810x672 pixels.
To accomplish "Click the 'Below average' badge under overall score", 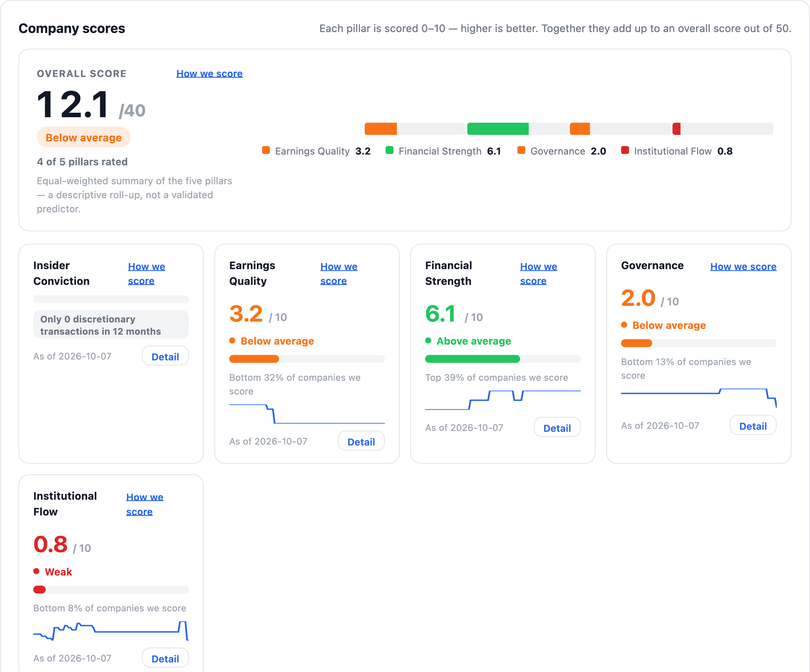I will [84, 137].
